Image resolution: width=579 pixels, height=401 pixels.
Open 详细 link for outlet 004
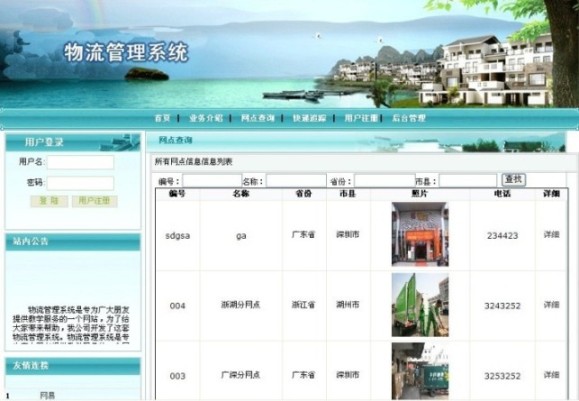pyautogui.click(x=551, y=305)
